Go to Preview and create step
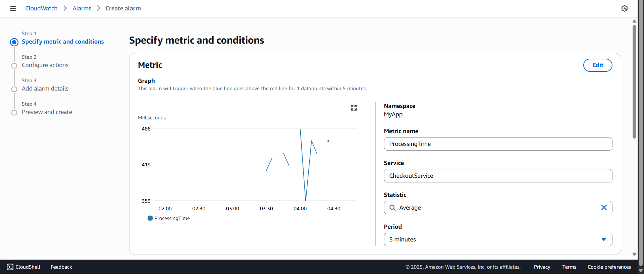 (x=47, y=112)
